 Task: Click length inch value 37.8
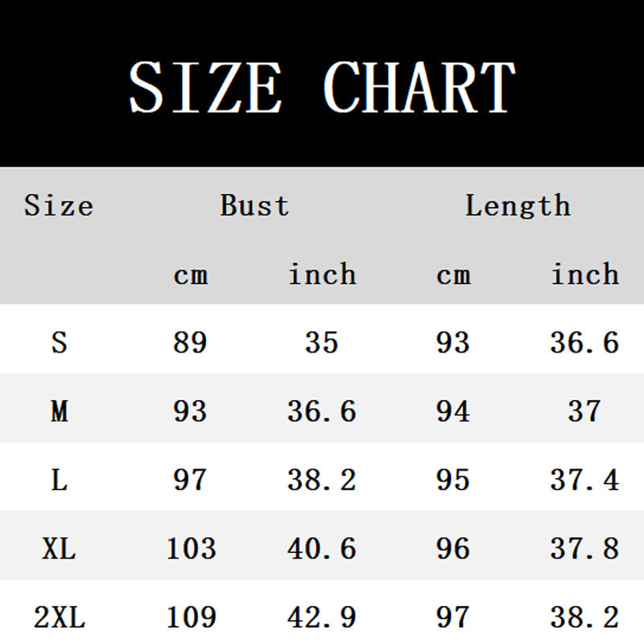[x=584, y=549]
